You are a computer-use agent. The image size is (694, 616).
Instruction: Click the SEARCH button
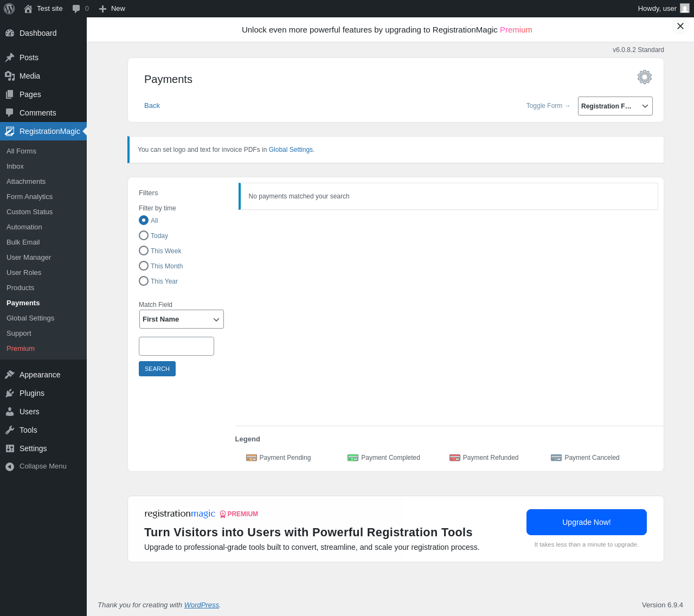coord(157,369)
